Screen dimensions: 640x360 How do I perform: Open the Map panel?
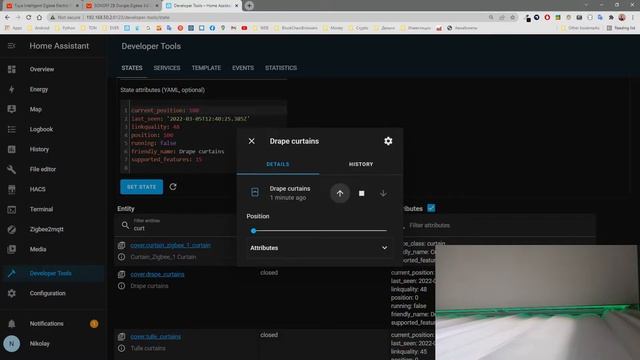click(x=36, y=109)
